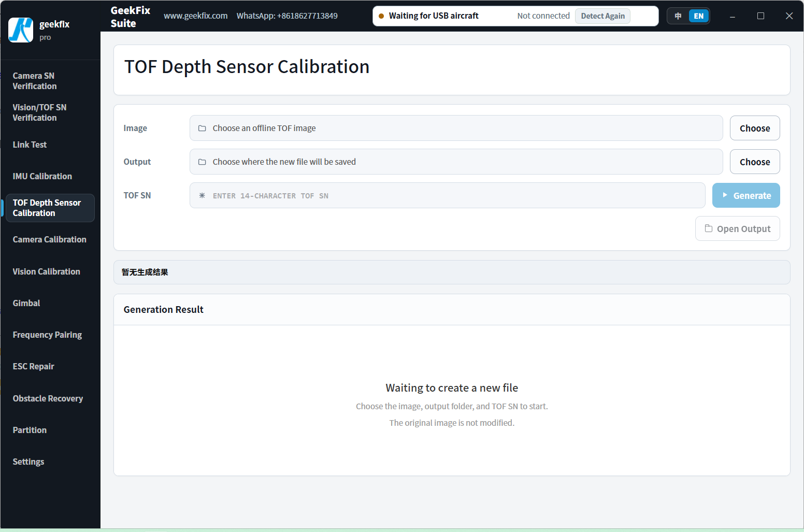Select ESC Repair in sidebar
Image resolution: width=804 pixels, height=532 pixels.
pyautogui.click(x=50, y=366)
